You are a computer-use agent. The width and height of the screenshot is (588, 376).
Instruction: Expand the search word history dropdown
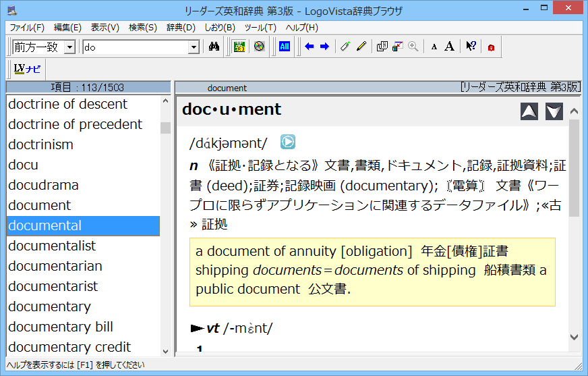click(x=194, y=47)
